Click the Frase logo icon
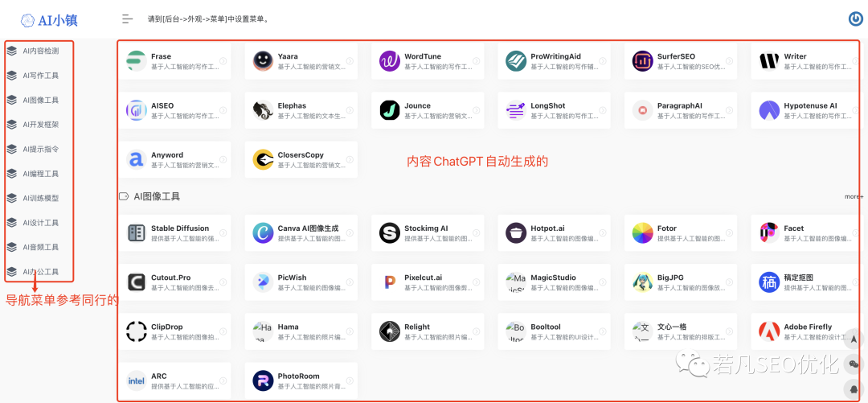 pyautogui.click(x=136, y=61)
